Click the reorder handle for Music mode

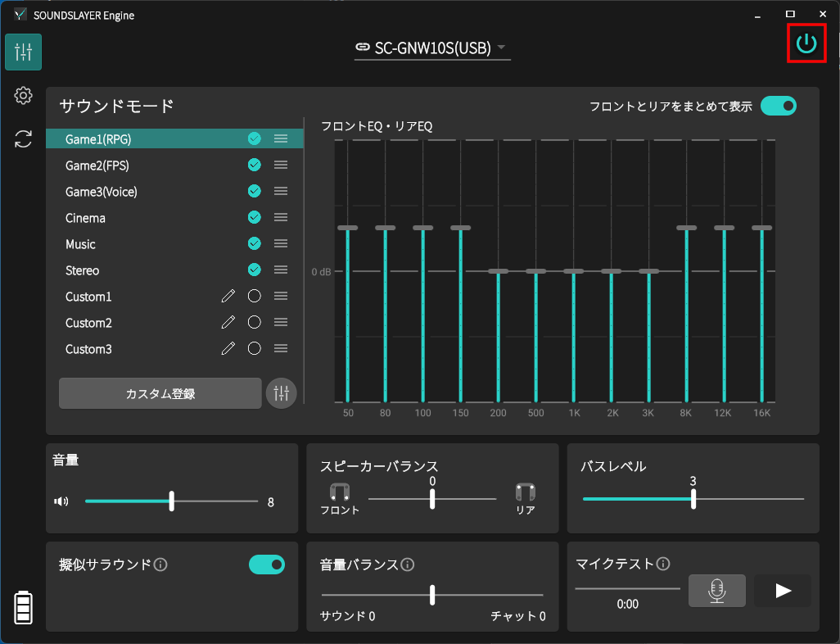[281, 244]
